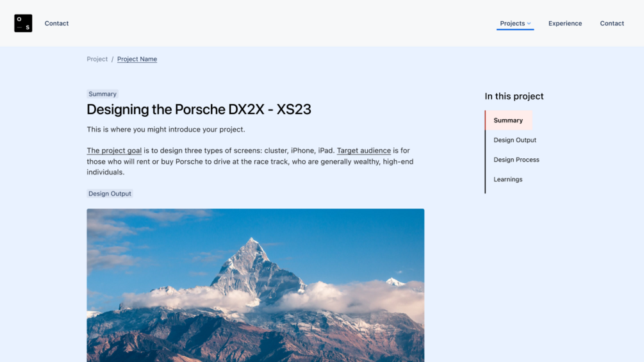Jump to Learnings in sidebar
Viewport: 644px width, 362px height.
508,179
